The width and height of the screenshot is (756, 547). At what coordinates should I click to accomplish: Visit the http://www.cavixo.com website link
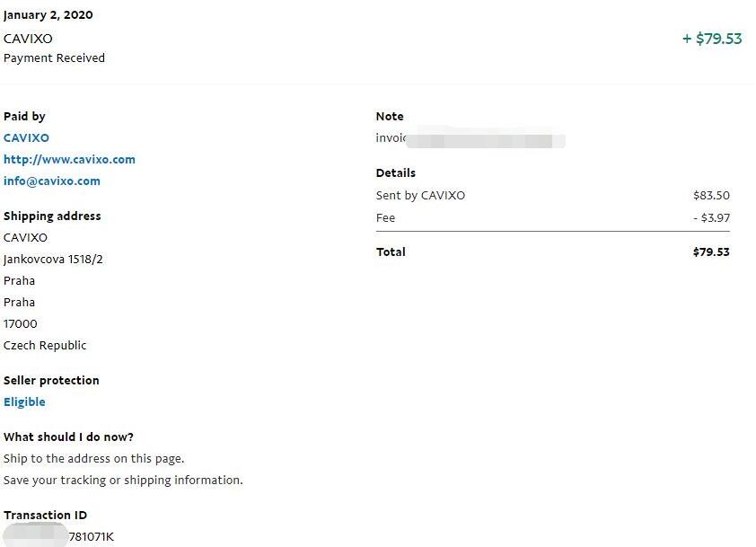click(69, 160)
